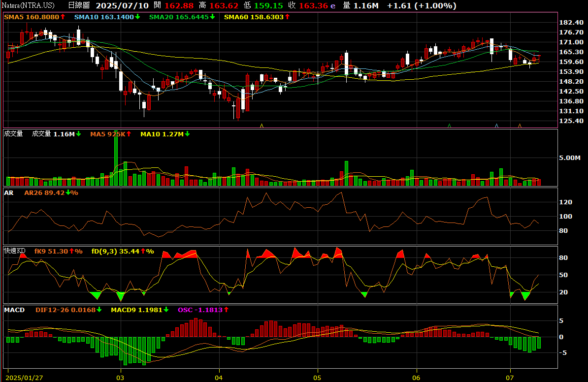Click the volume MA5 925K label
Image resolution: width=588 pixels, height=382 pixels.
coord(111,134)
